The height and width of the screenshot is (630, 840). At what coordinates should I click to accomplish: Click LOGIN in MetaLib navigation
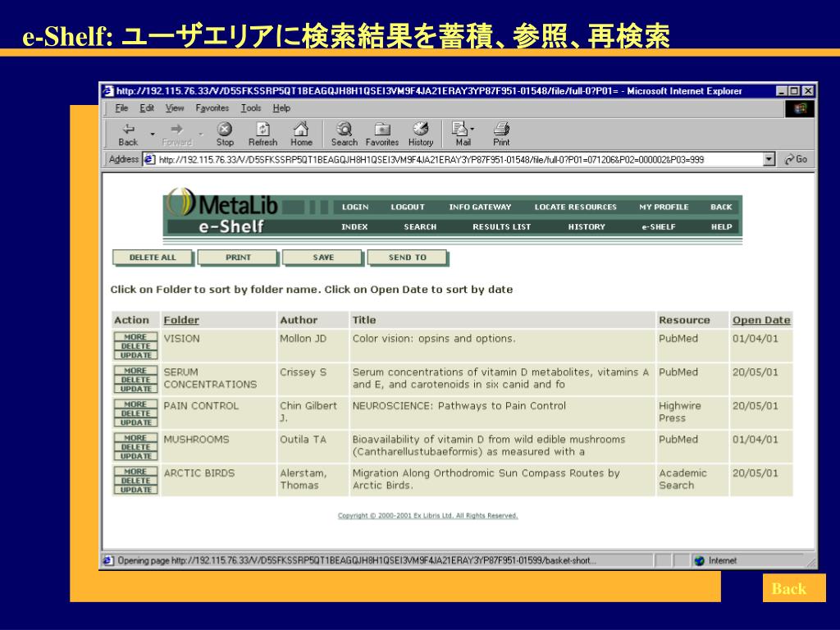[x=355, y=207]
